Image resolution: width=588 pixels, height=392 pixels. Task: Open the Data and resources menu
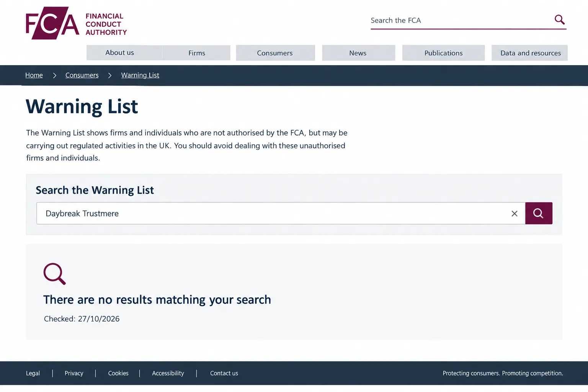click(x=530, y=53)
